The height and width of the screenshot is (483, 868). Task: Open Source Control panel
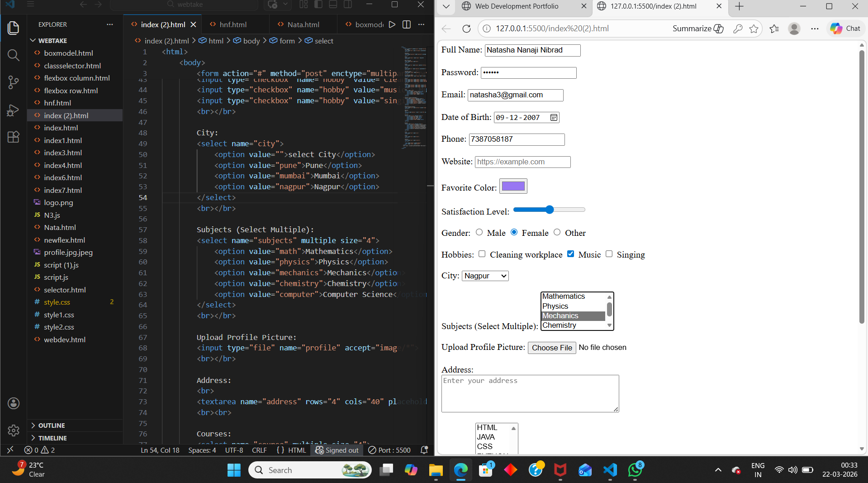click(14, 82)
